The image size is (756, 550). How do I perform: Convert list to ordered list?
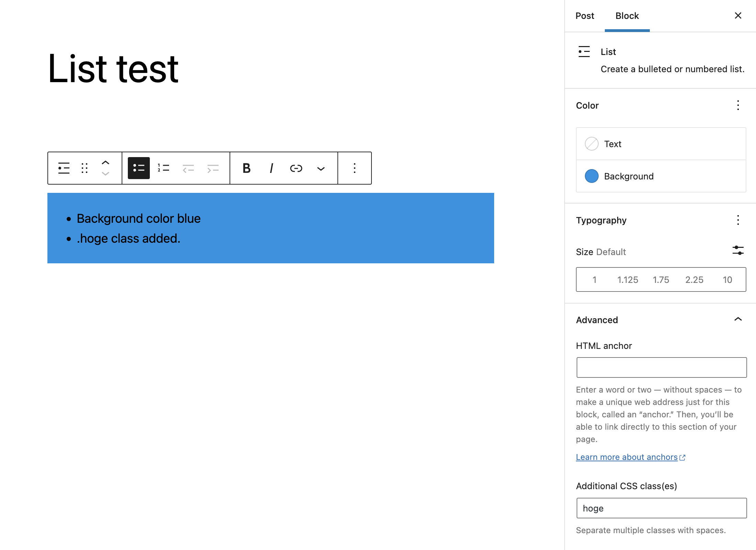(x=164, y=168)
